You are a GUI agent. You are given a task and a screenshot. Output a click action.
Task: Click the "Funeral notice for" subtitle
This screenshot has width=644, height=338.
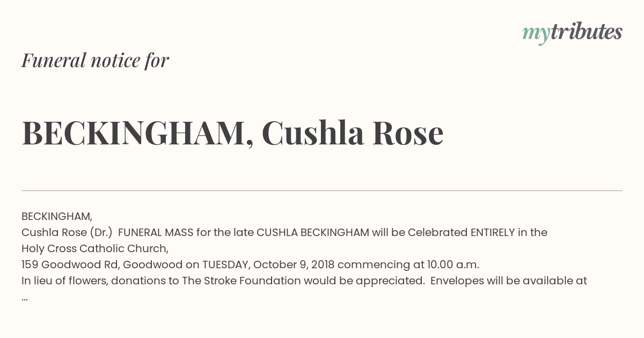[x=95, y=61]
